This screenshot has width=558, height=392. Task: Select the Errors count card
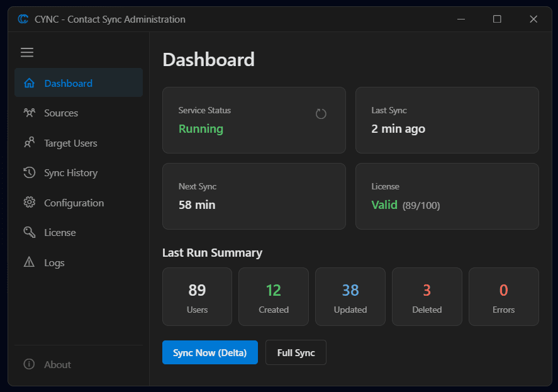click(503, 297)
